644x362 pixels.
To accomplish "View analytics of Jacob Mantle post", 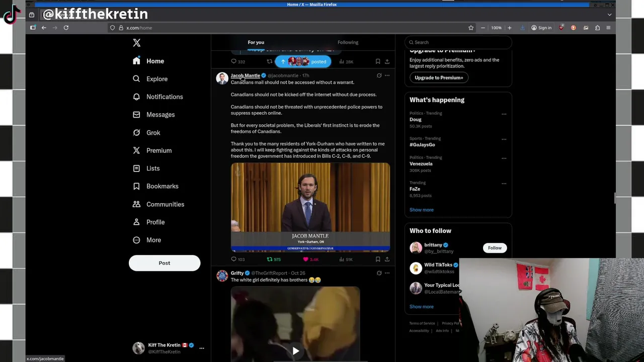I will click(346, 259).
